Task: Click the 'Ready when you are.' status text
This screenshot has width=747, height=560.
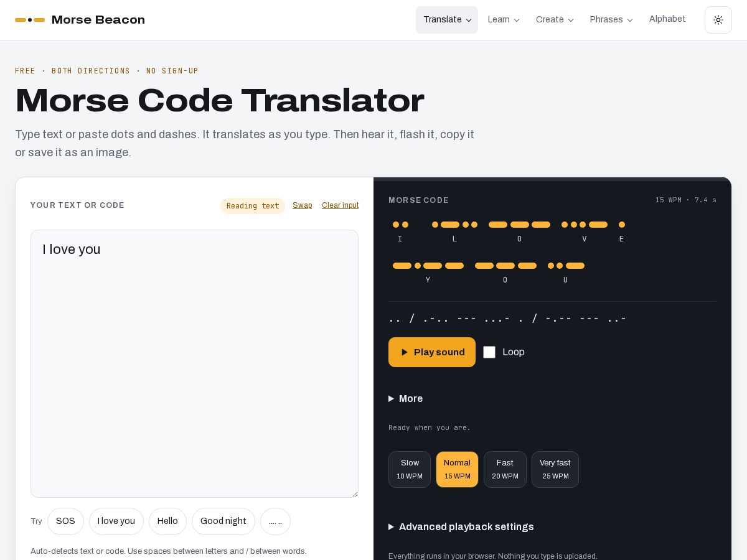Action: tap(430, 427)
